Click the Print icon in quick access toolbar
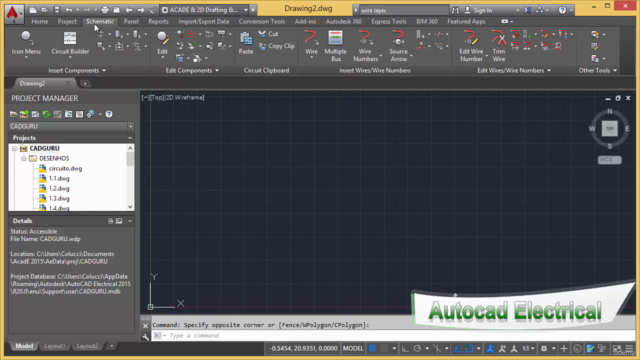Viewport: 640px width, 360px height. [x=105, y=10]
